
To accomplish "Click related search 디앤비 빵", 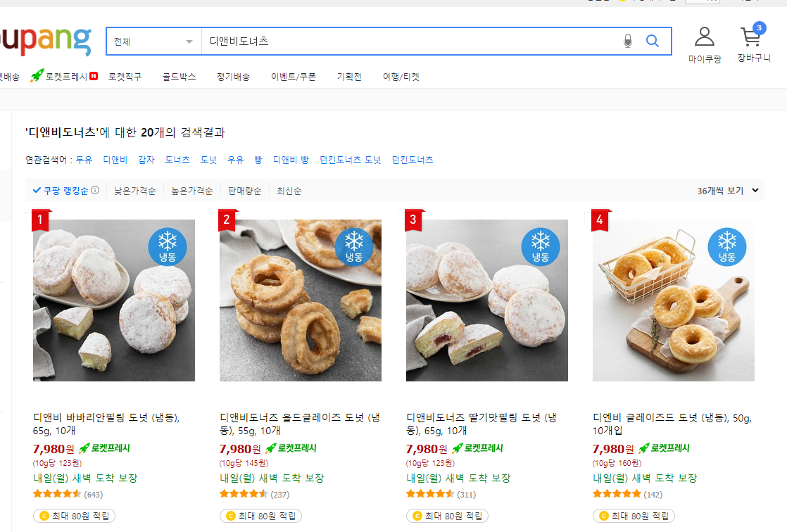I will 291,160.
